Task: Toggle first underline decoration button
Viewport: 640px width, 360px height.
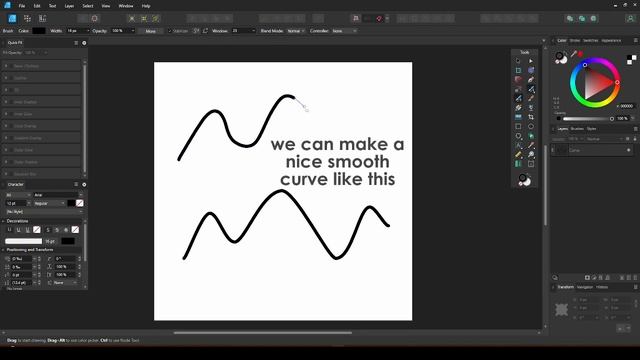Action: (9, 230)
